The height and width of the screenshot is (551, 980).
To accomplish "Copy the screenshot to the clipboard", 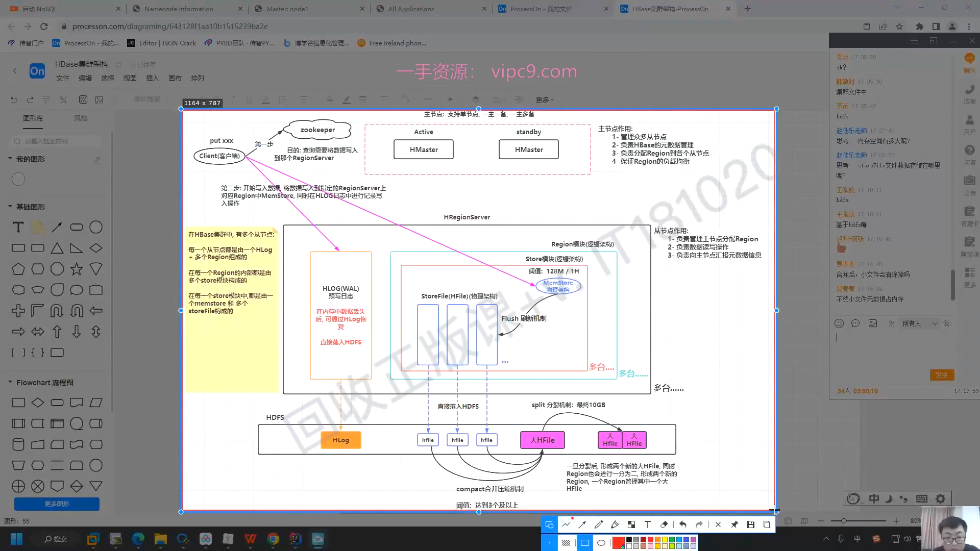I will [767, 524].
